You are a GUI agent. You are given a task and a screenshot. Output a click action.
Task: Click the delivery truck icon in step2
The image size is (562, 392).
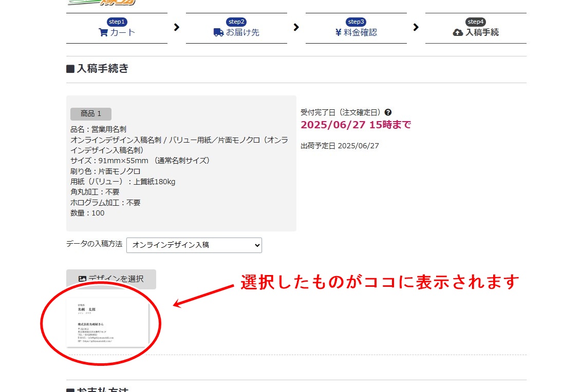218,32
